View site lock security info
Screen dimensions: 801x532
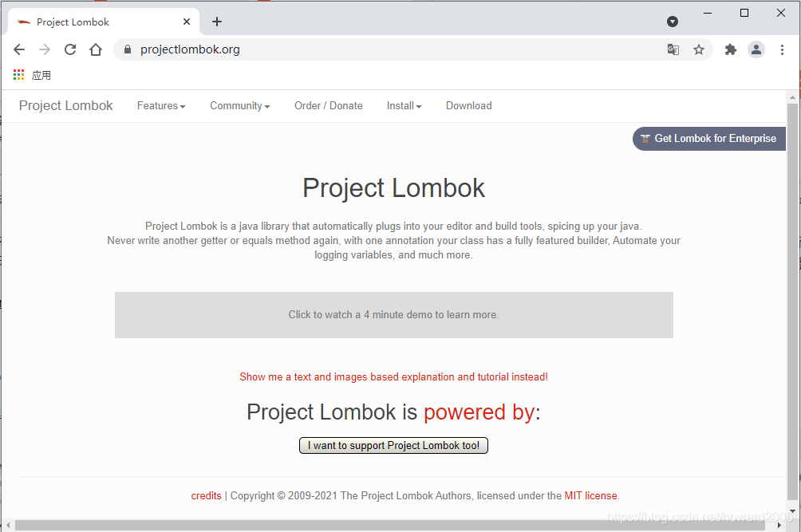pyautogui.click(x=128, y=49)
